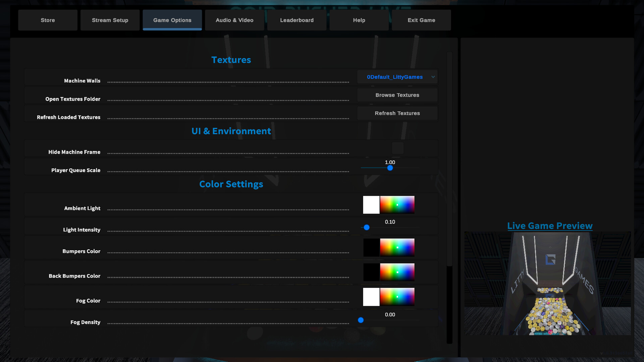Click the black Back Bumpers Color swatch
This screenshot has width=644, height=362.
pos(371,272)
